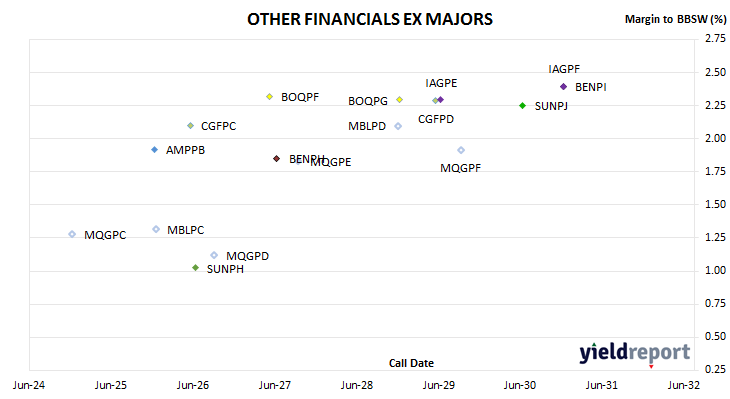Click the MQGPC diamond data point
Viewport: 730px width, 399px height.
pyautogui.click(x=72, y=234)
